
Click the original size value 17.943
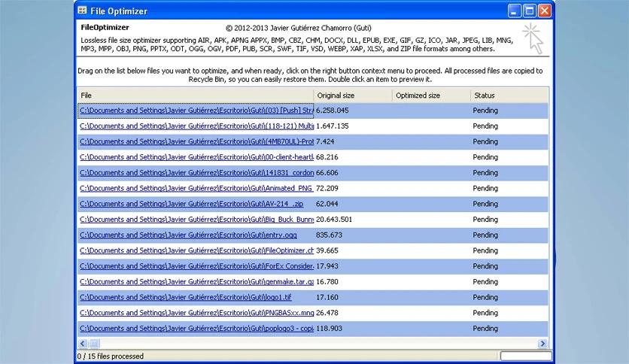327,266
